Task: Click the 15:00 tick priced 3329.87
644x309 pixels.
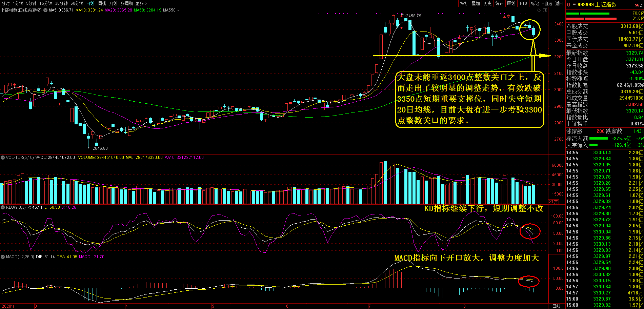Action: [x=605, y=299]
